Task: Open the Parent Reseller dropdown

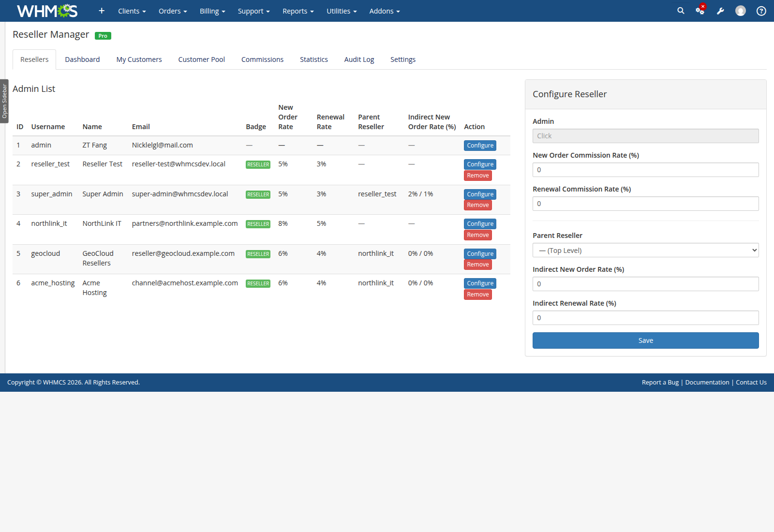Action: click(x=645, y=250)
